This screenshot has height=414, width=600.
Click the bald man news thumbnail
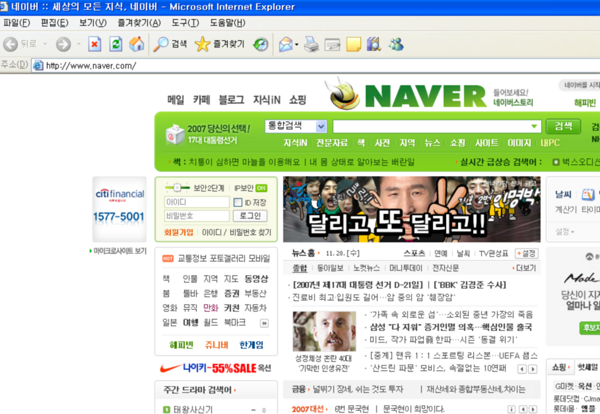point(324,331)
